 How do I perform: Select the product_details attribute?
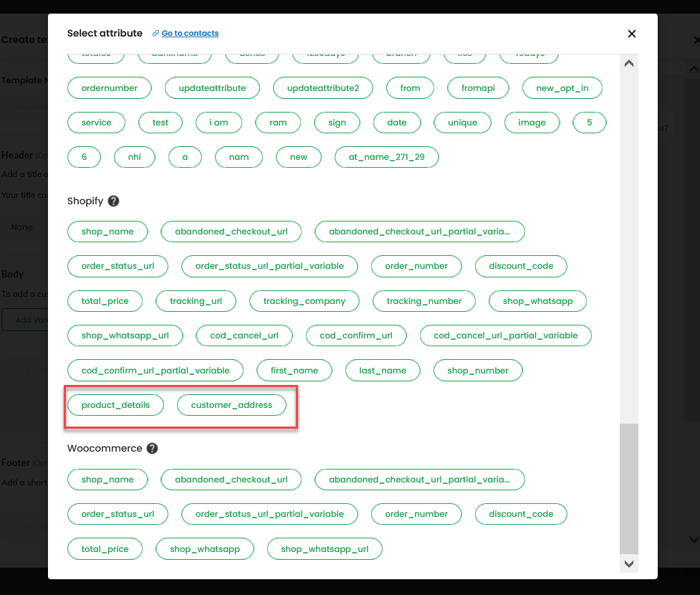[115, 405]
